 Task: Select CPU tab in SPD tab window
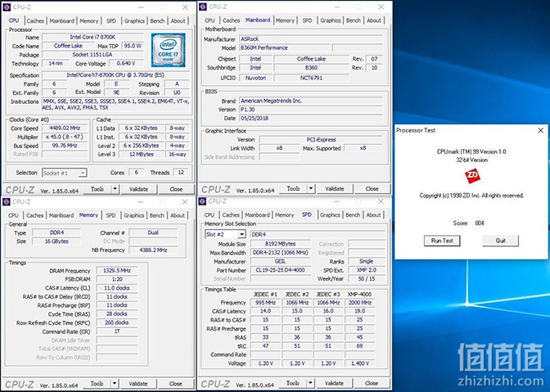coord(210,215)
